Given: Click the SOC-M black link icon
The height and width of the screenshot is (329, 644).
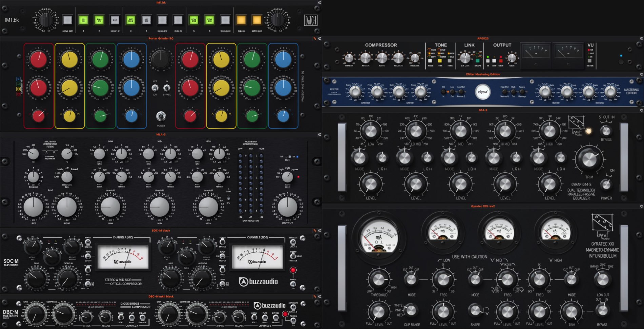Looking at the screenshot, I should click(x=315, y=230).
